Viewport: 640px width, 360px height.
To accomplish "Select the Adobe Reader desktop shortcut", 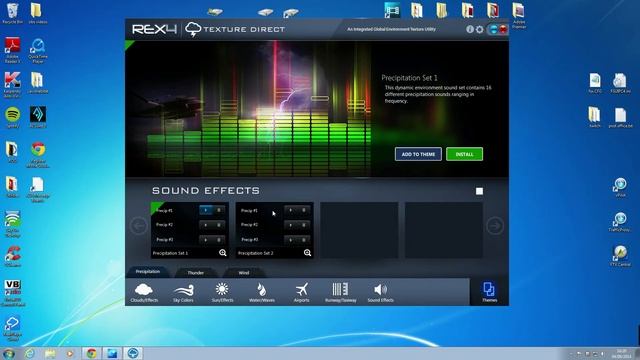I will click(x=12, y=50).
